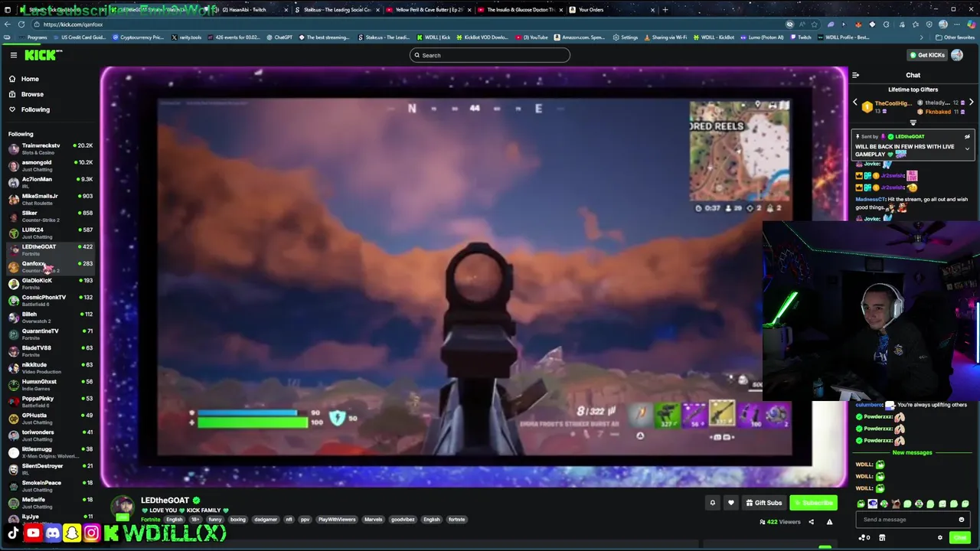Open LEDtheGOAT streamer avatar
Image resolution: width=980 pixels, height=551 pixels.
click(x=122, y=507)
